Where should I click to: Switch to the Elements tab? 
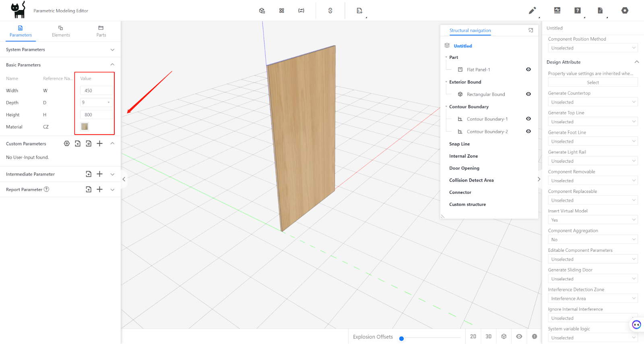coord(61,31)
